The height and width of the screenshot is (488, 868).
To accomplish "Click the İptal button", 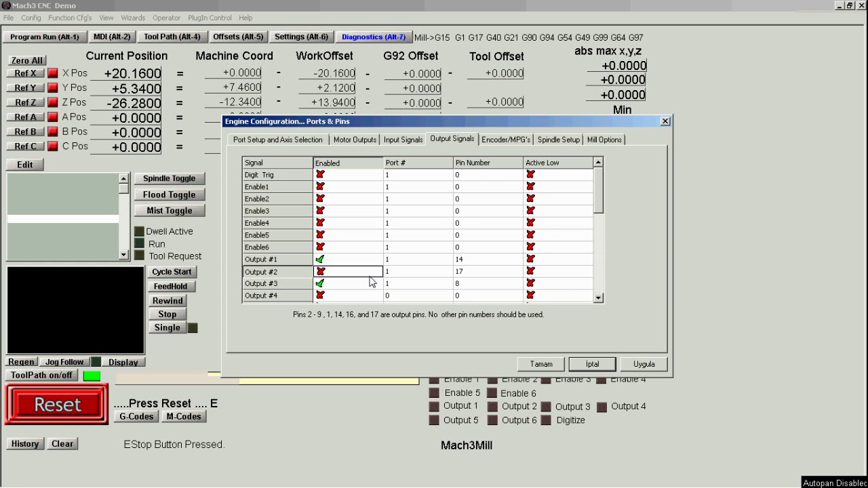I will click(593, 364).
